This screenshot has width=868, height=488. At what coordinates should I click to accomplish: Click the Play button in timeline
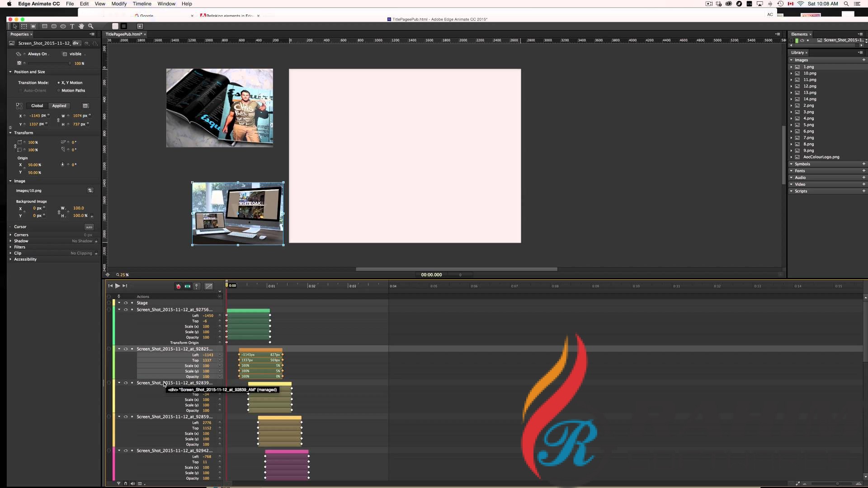118,286
